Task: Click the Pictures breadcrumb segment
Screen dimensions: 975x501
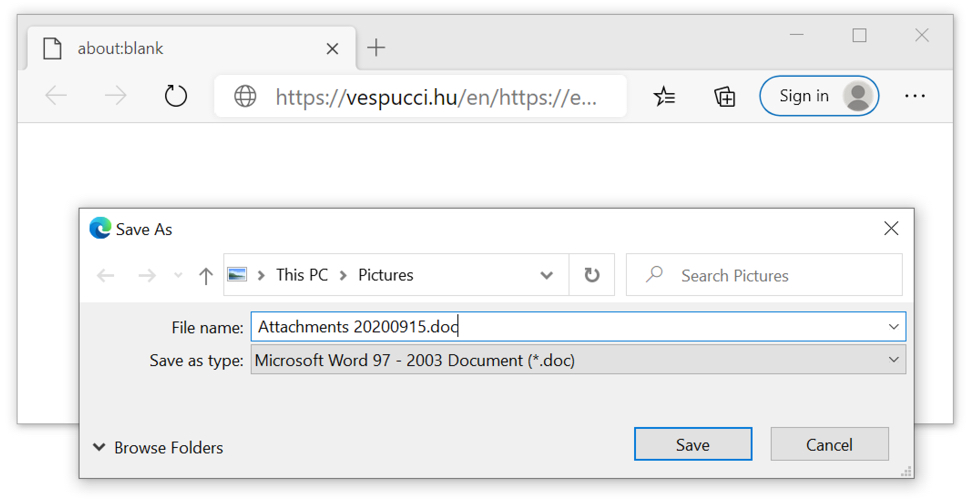Action: [386, 275]
